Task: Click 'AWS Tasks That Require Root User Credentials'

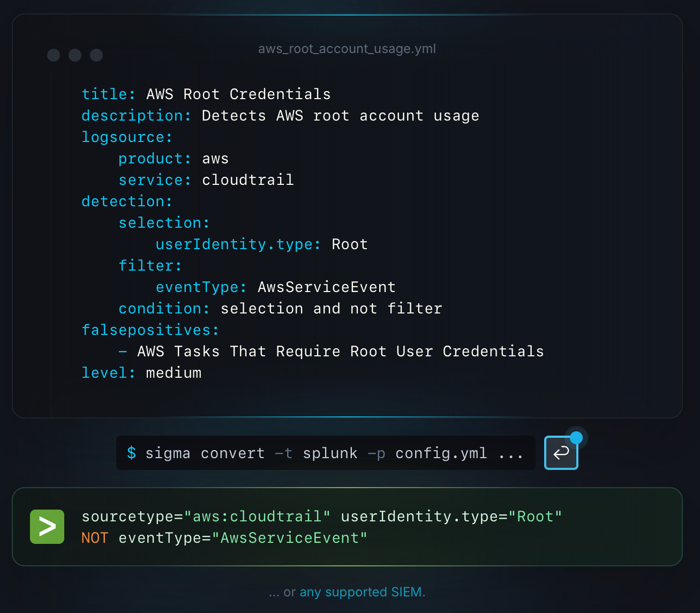Action: tap(341, 352)
